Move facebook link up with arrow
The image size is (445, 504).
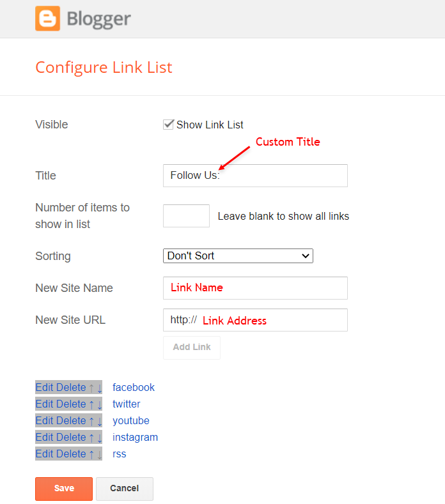pyautogui.click(x=91, y=388)
